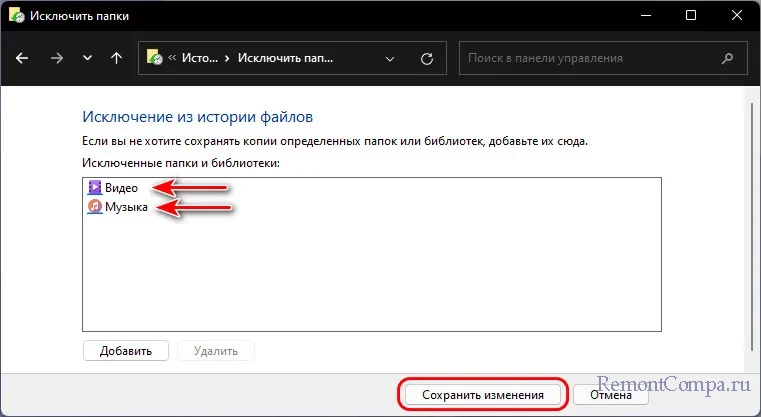This screenshot has width=761, height=417.
Task: Click the Видео library icon
Action: 94,187
